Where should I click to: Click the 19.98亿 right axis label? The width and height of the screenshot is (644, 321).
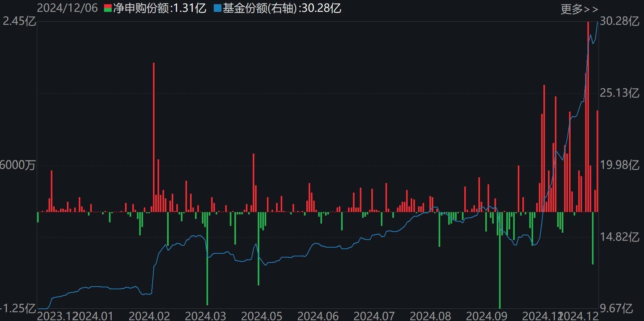pos(619,165)
